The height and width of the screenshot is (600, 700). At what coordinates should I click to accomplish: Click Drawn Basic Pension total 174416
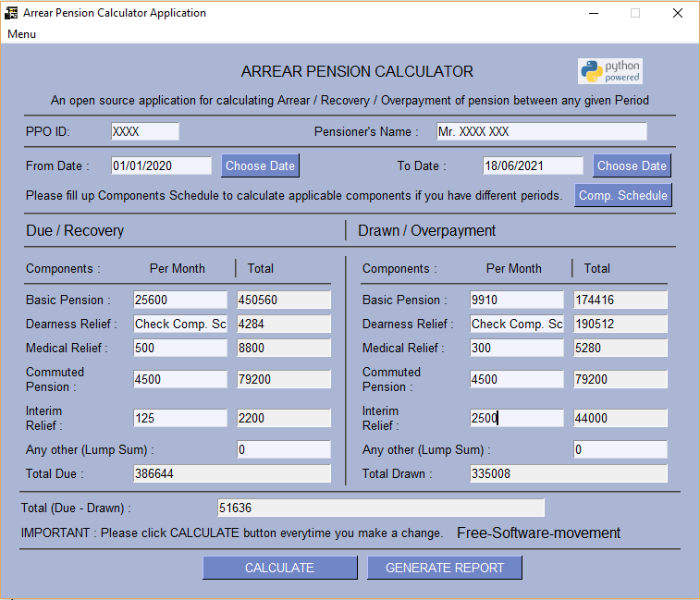point(620,300)
